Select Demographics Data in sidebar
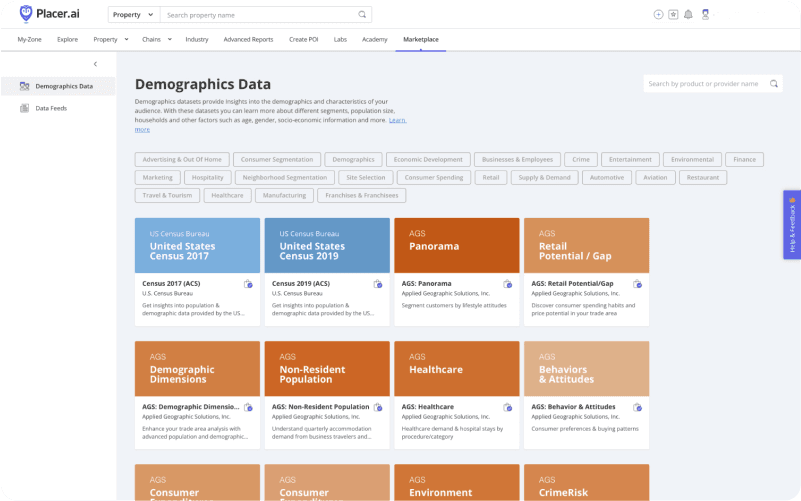The image size is (801, 501). (x=58, y=86)
